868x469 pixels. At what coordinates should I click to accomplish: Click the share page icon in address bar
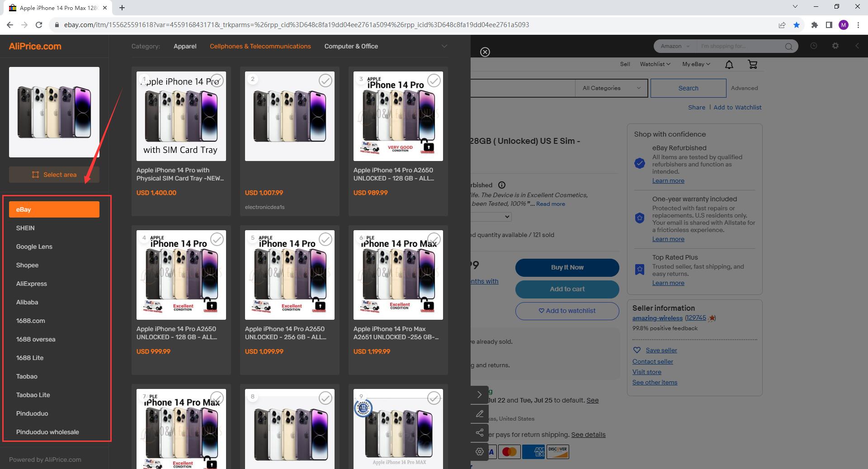click(x=782, y=25)
